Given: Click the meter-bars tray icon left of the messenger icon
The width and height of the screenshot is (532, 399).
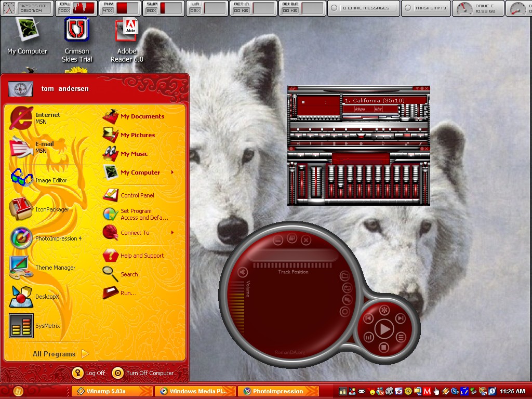Looking at the screenshot, I should (x=343, y=391).
